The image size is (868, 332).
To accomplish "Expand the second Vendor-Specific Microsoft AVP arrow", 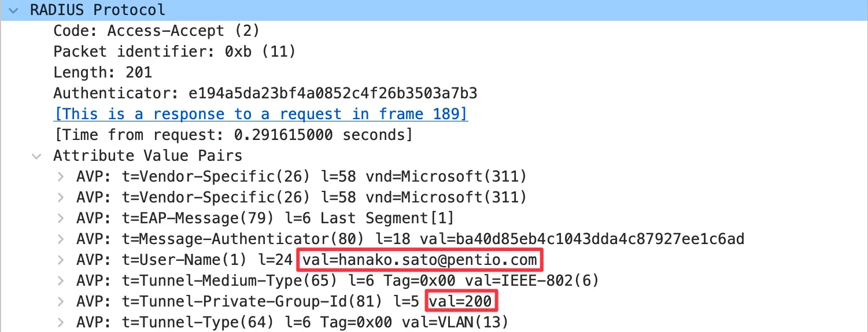I will (x=60, y=198).
